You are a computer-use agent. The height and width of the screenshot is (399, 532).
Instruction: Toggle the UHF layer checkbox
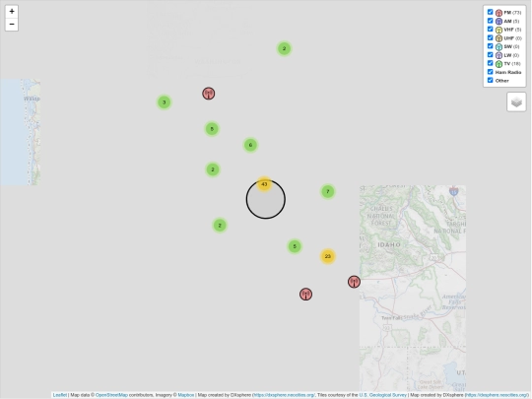490,37
